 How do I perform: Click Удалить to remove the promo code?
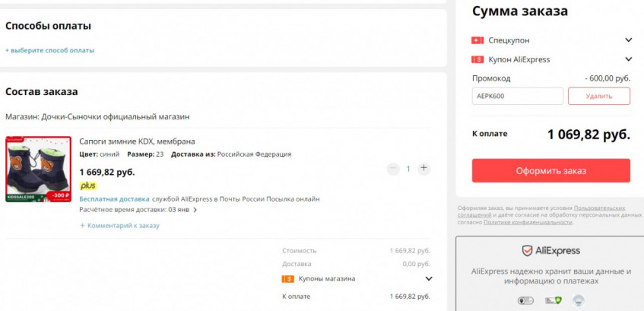pos(599,96)
